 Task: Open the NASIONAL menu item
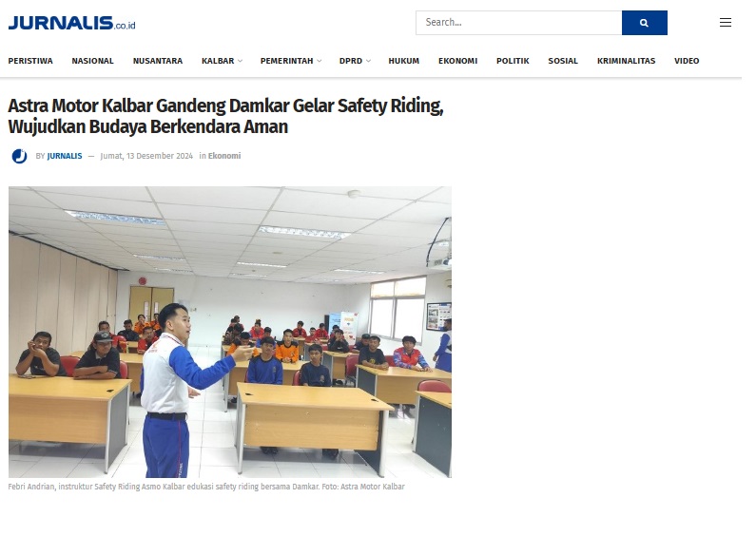(92, 61)
